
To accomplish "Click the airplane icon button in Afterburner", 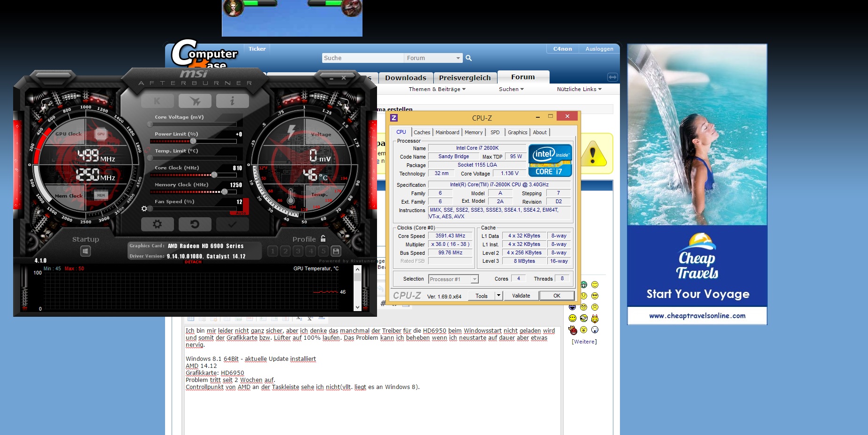I will click(195, 101).
